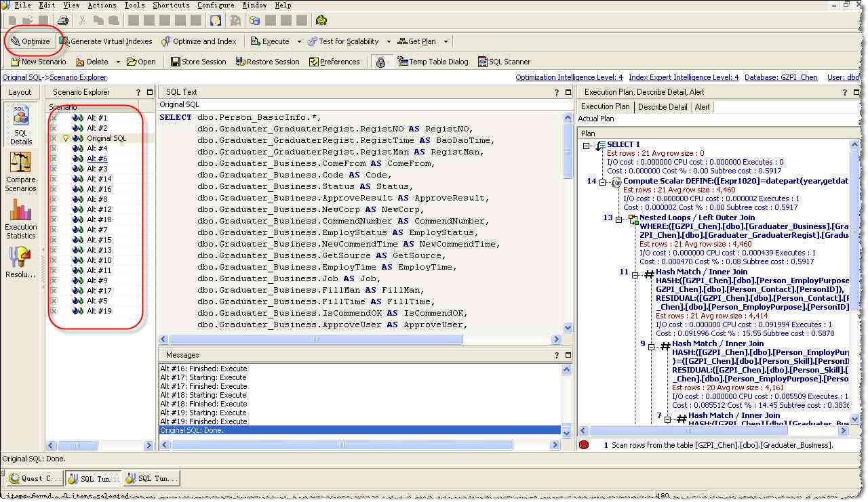Open the Execute dropdown arrow
Image resolution: width=868 pixels, height=502 pixels.
pos(299,41)
